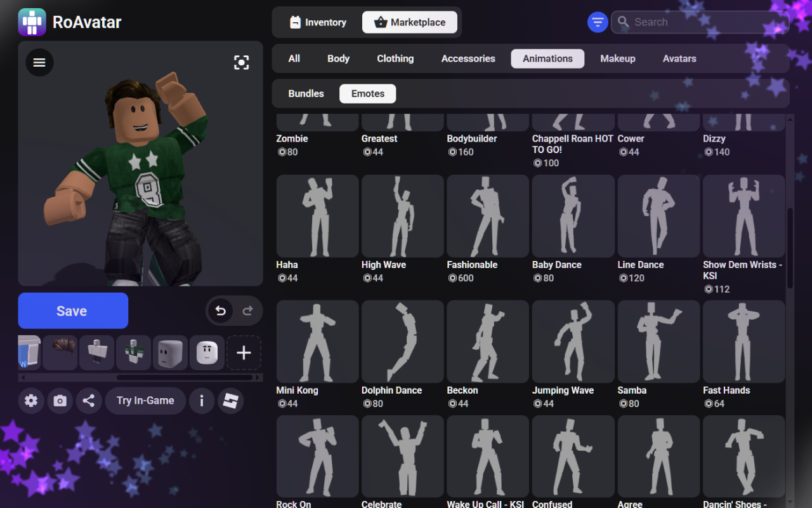Click the redo arrow button
This screenshot has width=812, height=508.
click(248, 311)
